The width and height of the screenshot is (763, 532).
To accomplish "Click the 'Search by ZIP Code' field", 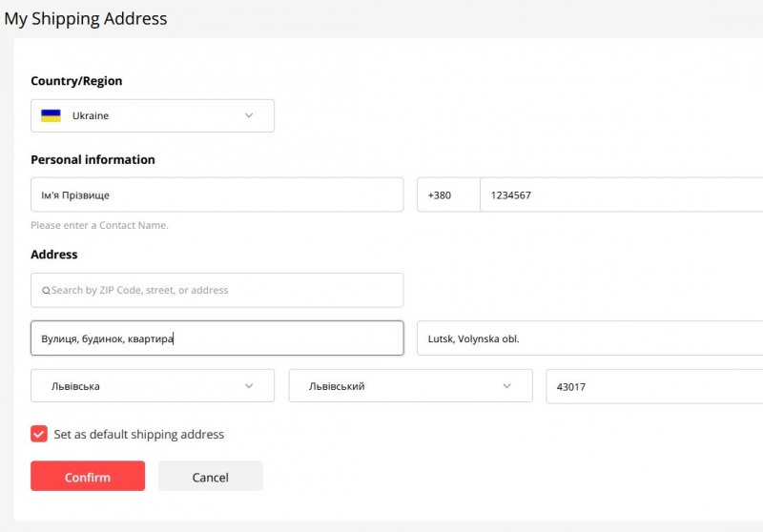I will tap(224, 290).
